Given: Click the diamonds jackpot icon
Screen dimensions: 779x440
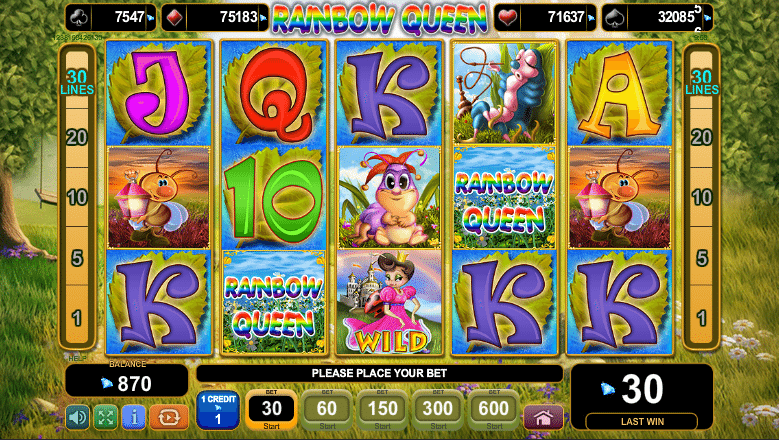Looking at the screenshot, I should click(174, 18).
